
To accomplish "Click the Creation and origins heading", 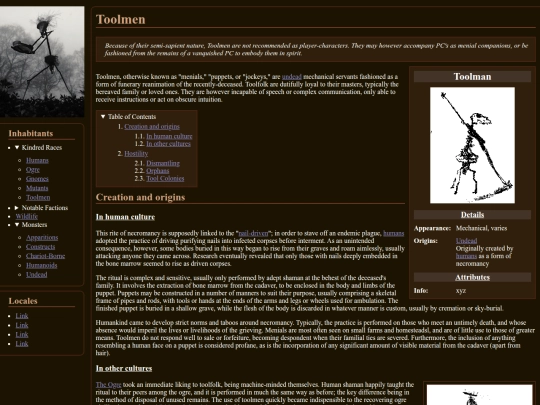I will coord(140,197).
